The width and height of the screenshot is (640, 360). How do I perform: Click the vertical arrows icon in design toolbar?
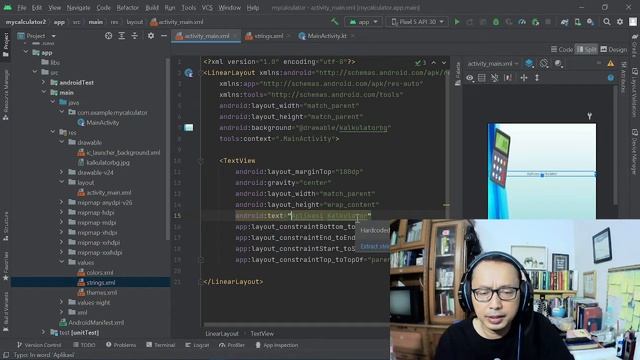[x=537, y=78]
